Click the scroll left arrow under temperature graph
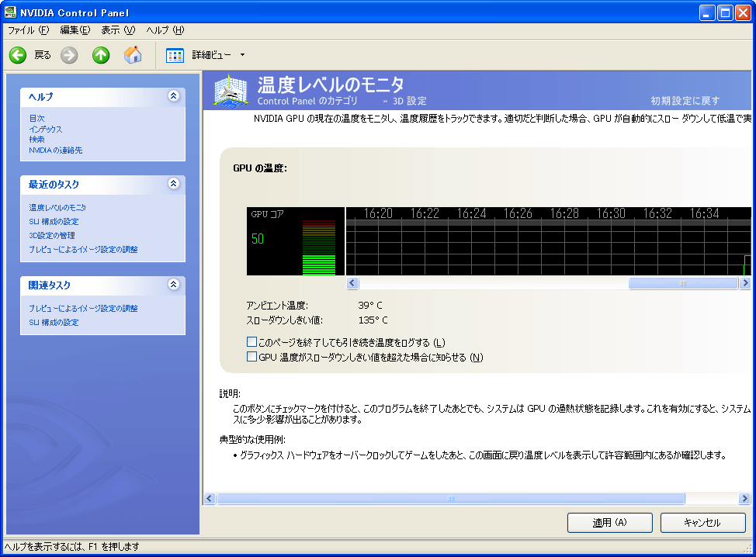 tap(352, 284)
